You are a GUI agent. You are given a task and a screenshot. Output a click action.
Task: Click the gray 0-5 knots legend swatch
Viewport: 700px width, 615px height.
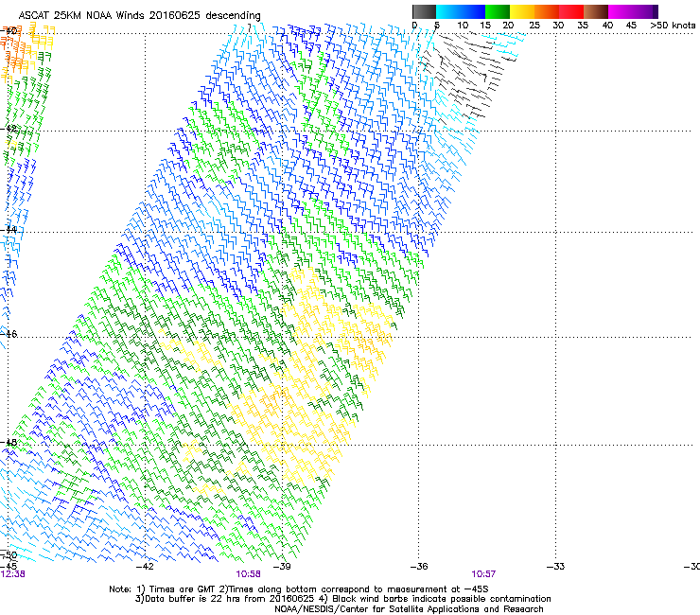(x=425, y=11)
